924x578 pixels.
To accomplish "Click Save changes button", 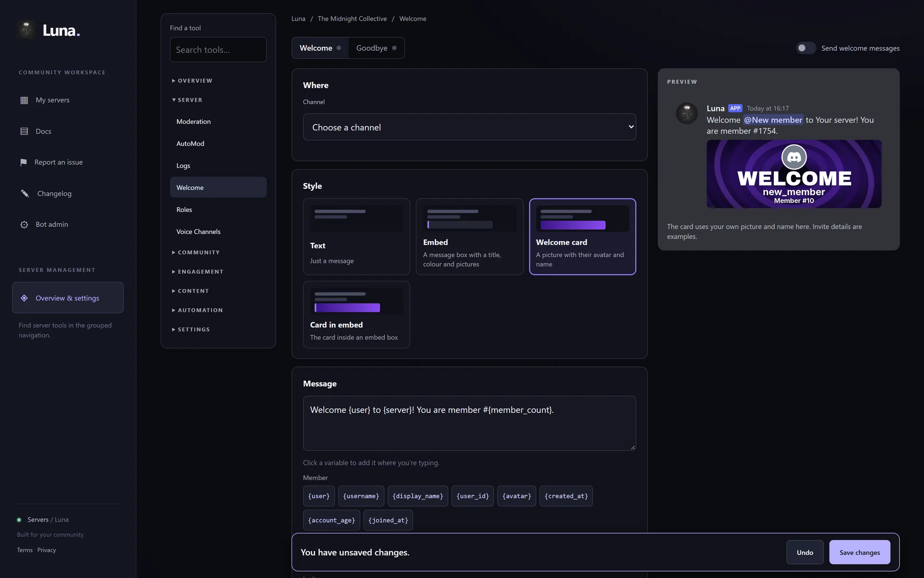I will [860, 552].
